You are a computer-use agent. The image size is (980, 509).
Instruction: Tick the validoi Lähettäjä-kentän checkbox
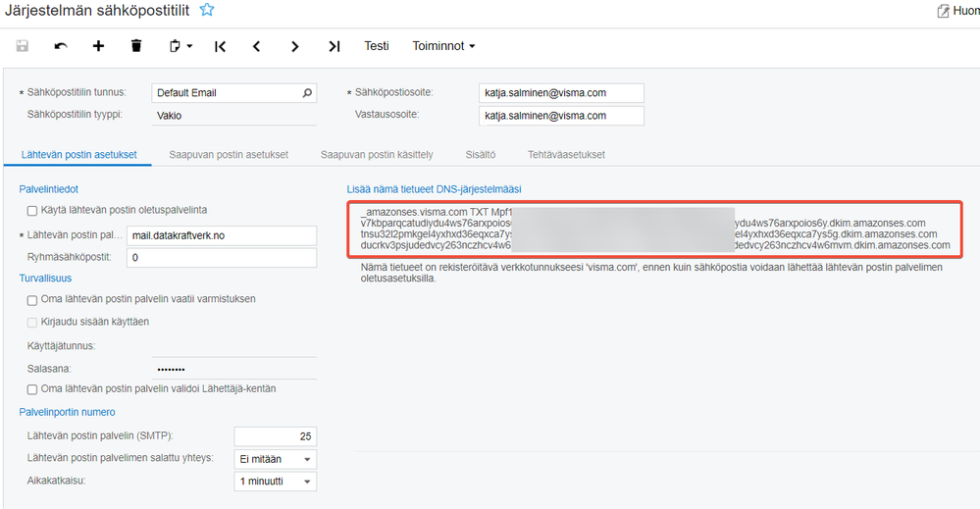(32, 389)
